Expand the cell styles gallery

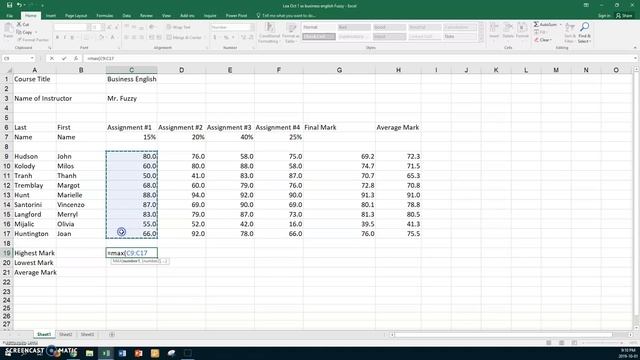point(481,39)
